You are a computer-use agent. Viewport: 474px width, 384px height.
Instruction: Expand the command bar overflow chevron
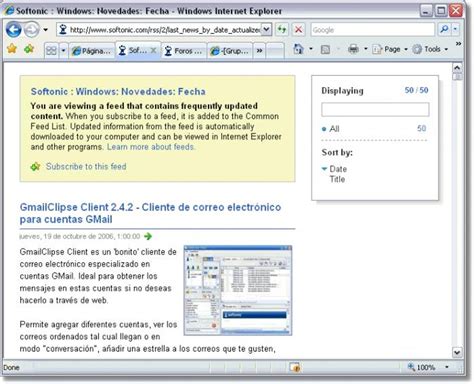[x=458, y=44]
